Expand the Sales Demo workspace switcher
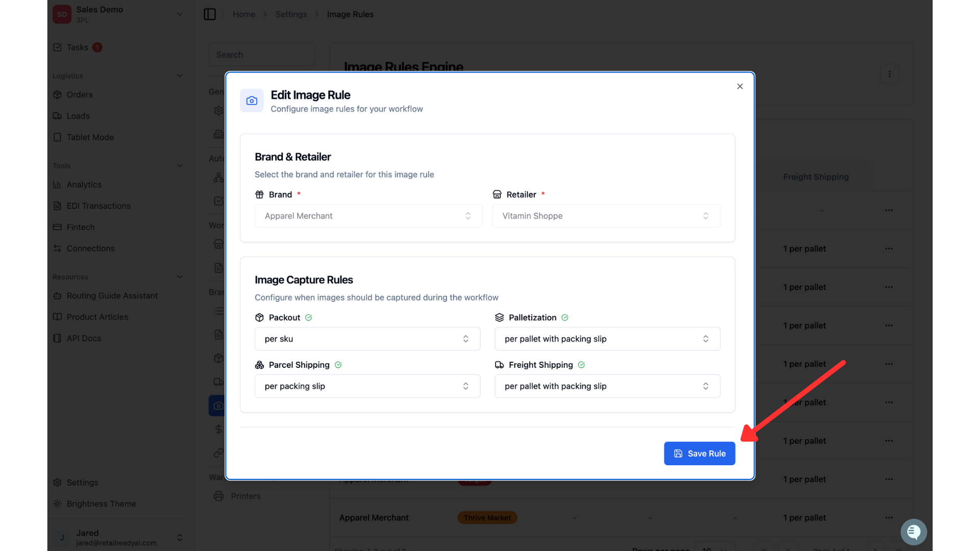980x551 pixels. (180, 14)
